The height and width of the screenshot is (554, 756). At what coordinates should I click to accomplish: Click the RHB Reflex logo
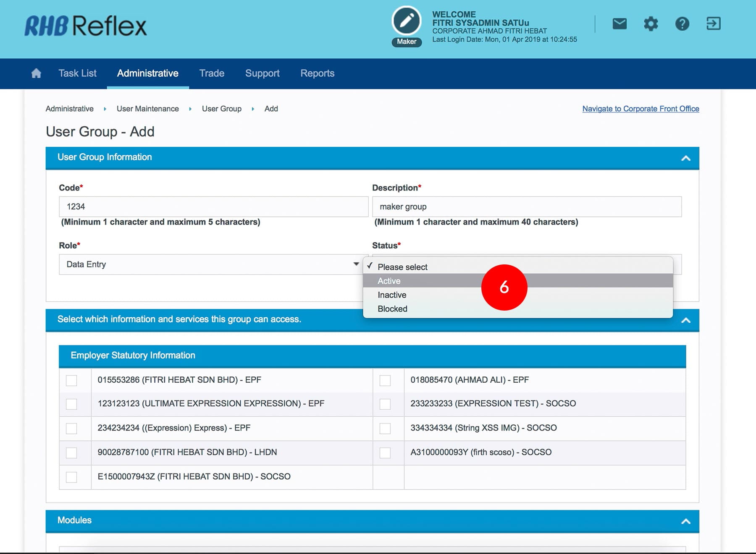(x=86, y=26)
